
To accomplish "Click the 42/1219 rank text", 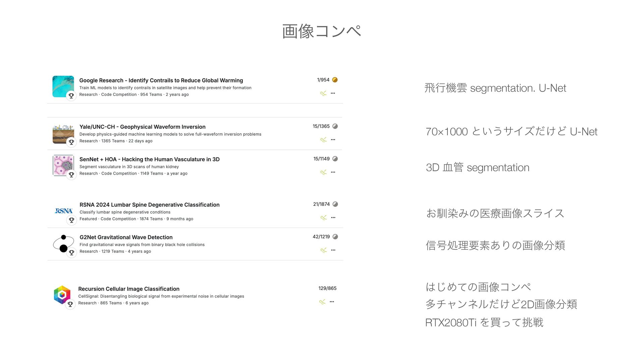I will [x=321, y=237].
